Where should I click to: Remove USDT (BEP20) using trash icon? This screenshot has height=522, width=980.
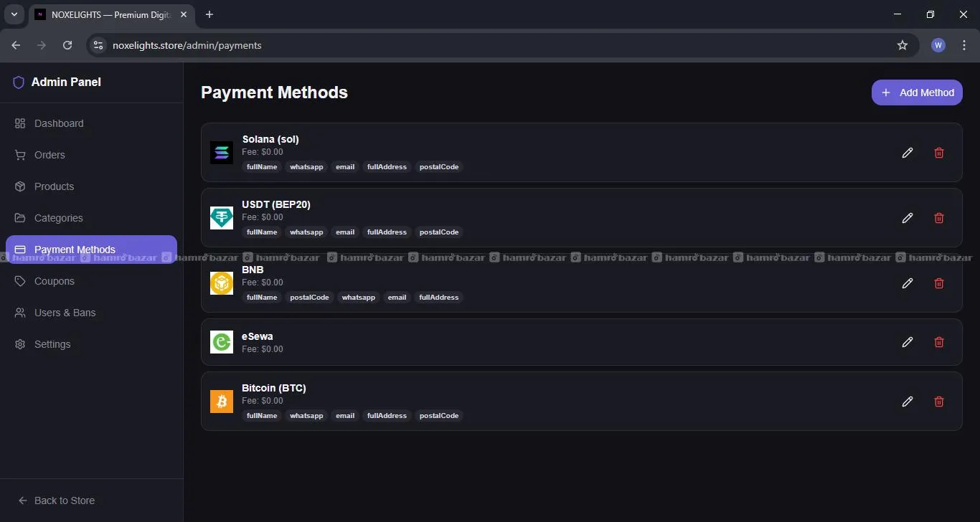pos(939,218)
